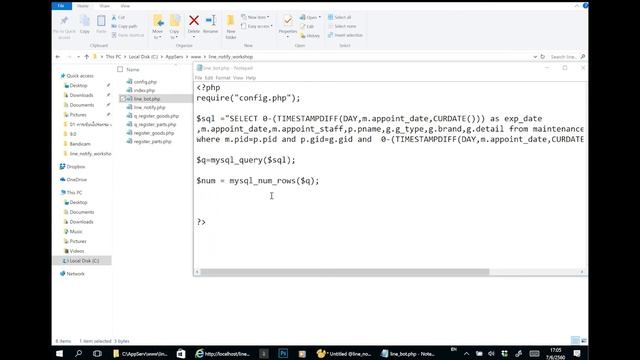Viewport: 640px width, 360px height.
Task: Click the Rename ribbon icon
Action: pos(211,24)
